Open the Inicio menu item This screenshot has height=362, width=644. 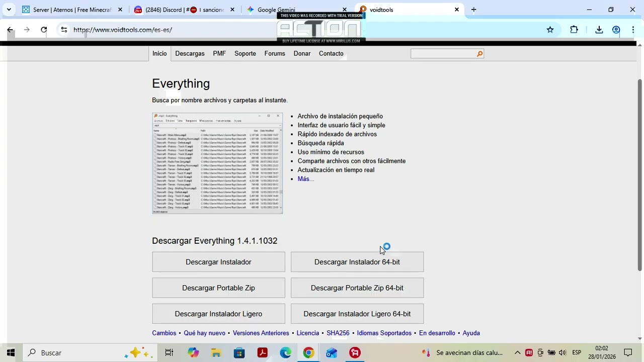click(x=159, y=53)
